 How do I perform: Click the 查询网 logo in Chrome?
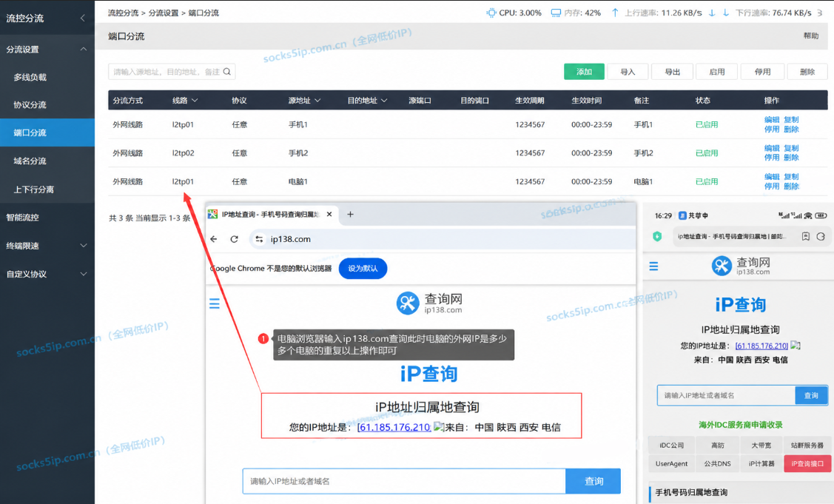point(429,303)
